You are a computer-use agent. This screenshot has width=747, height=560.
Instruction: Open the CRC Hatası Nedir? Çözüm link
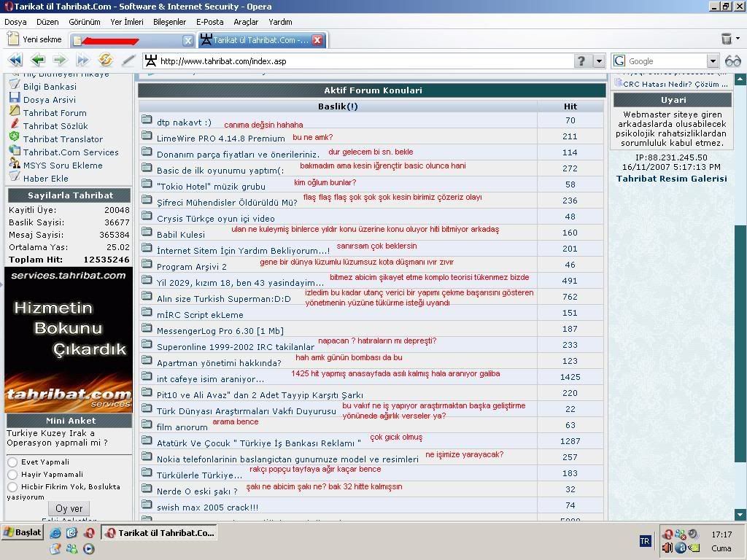pos(676,85)
